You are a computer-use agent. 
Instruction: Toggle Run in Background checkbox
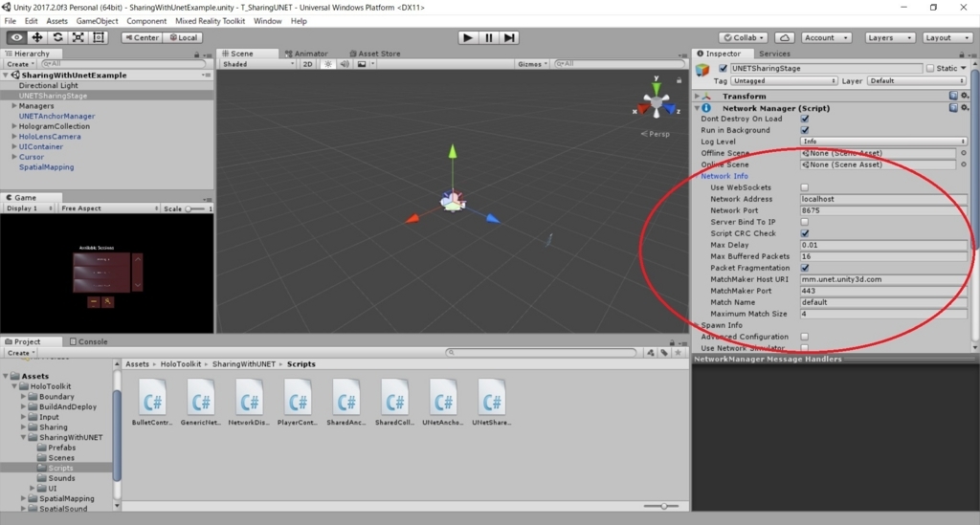tap(805, 130)
